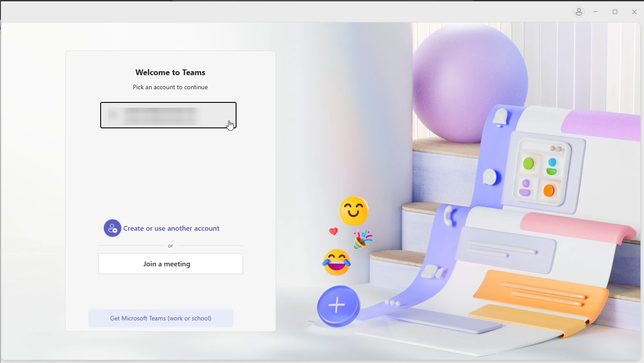Screen dimensions: 644x363
Task: Click the bell icon on purple ribbon
Action: click(500, 118)
